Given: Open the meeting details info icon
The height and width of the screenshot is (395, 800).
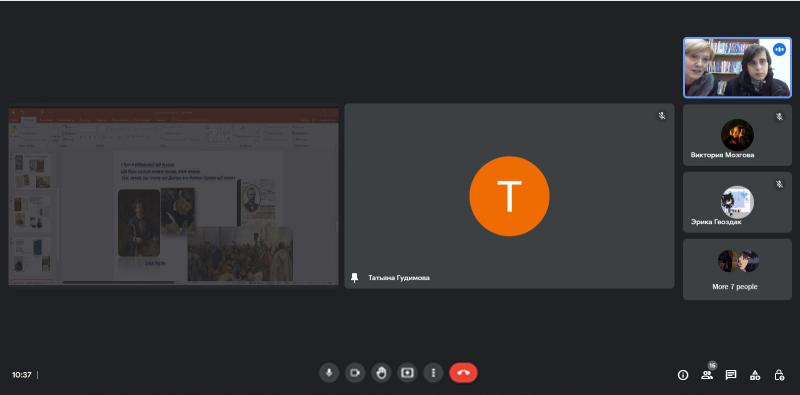Looking at the screenshot, I should click(683, 375).
